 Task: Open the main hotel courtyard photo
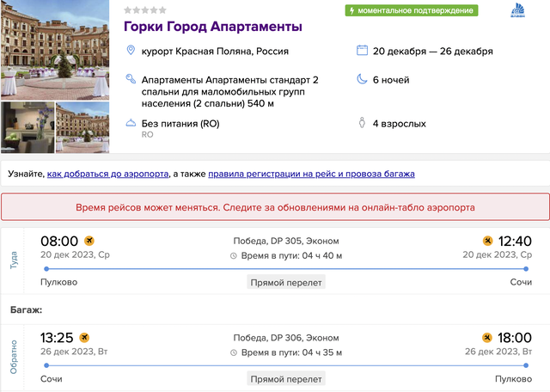click(55, 50)
